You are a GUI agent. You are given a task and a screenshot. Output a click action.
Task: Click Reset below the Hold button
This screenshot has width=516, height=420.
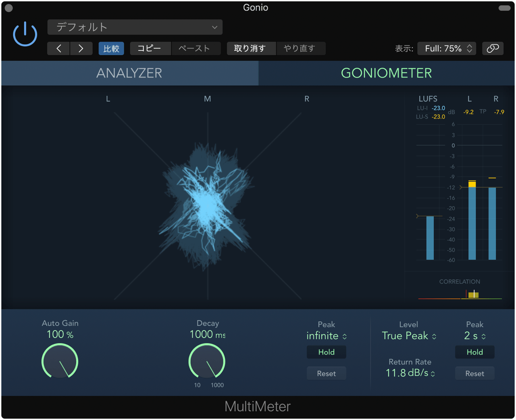tap(326, 373)
